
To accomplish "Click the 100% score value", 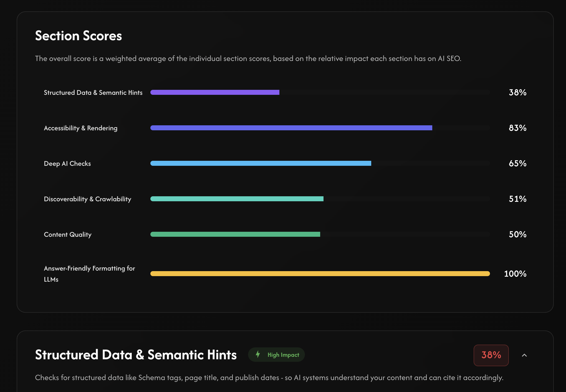I will (x=515, y=274).
